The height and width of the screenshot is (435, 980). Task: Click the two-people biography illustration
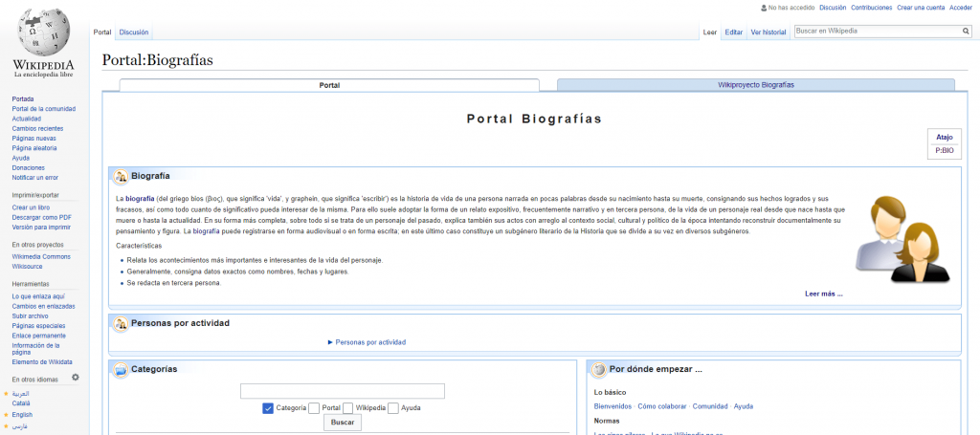pyautogui.click(x=902, y=240)
